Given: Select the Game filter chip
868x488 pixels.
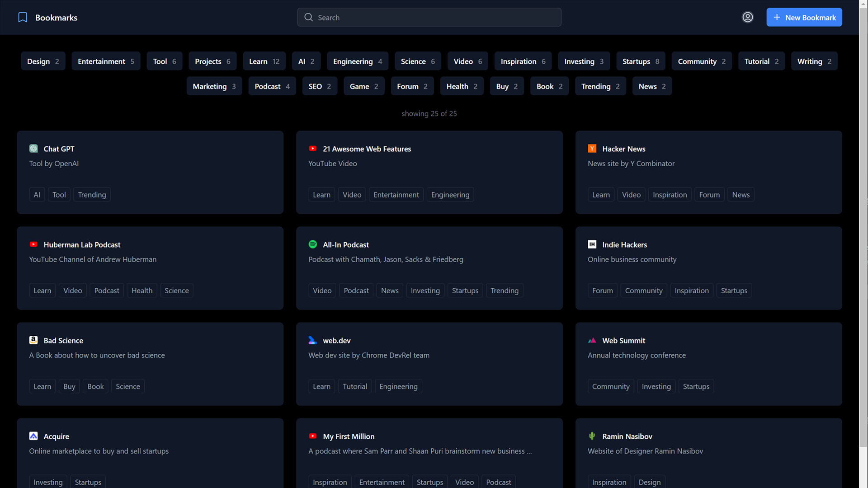Looking at the screenshot, I should pyautogui.click(x=364, y=86).
